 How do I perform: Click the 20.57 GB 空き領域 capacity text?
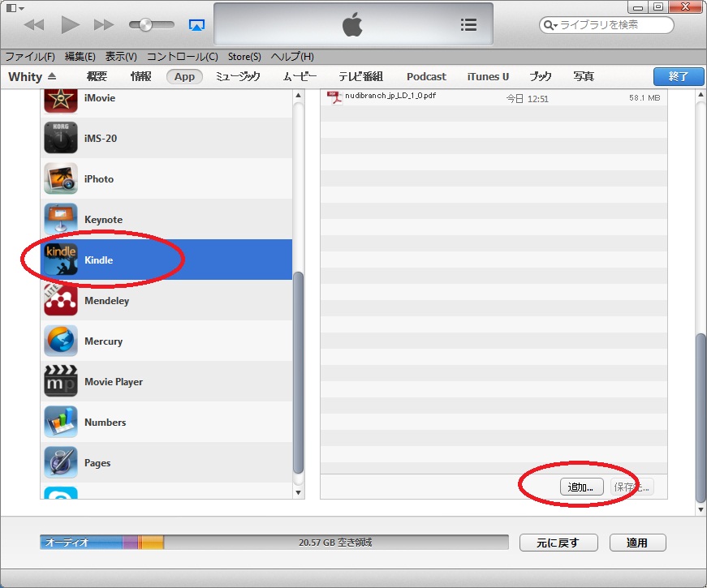[335, 543]
